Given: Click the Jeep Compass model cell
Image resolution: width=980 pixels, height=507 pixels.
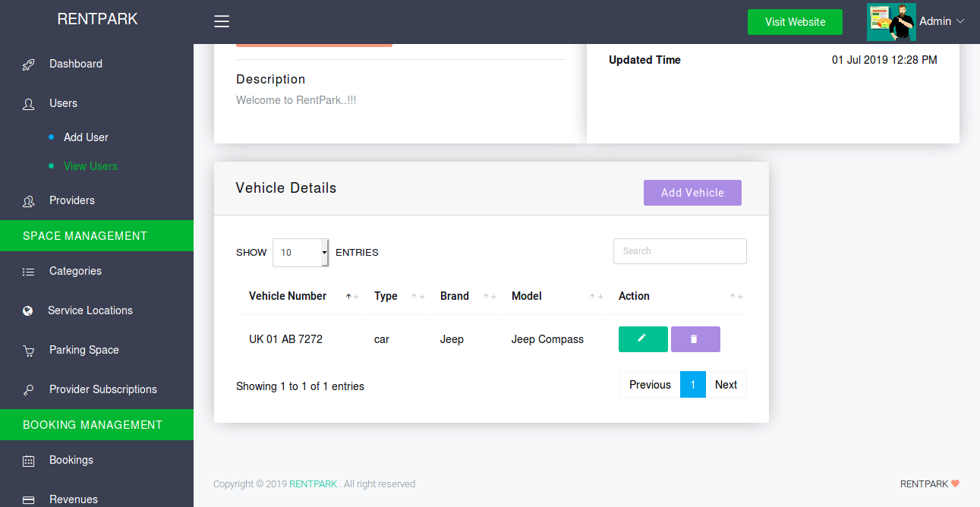Looking at the screenshot, I should [547, 339].
